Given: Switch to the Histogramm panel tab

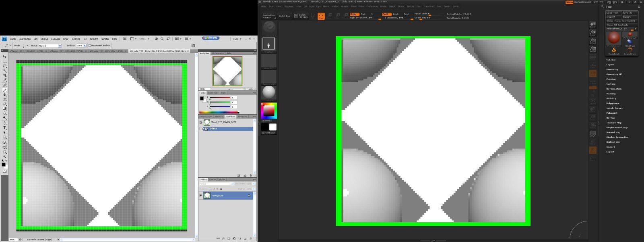Looking at the screenshot, I should [218, 53].
